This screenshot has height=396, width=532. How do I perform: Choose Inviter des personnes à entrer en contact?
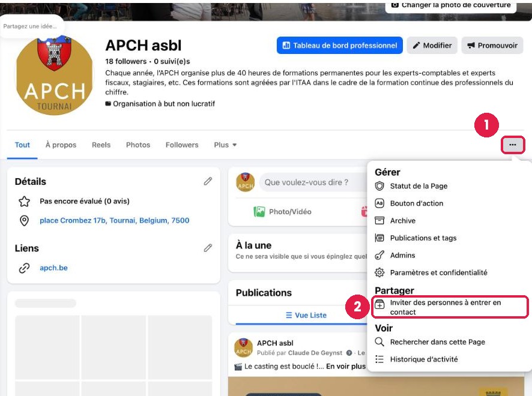click(x=450, y=307)
